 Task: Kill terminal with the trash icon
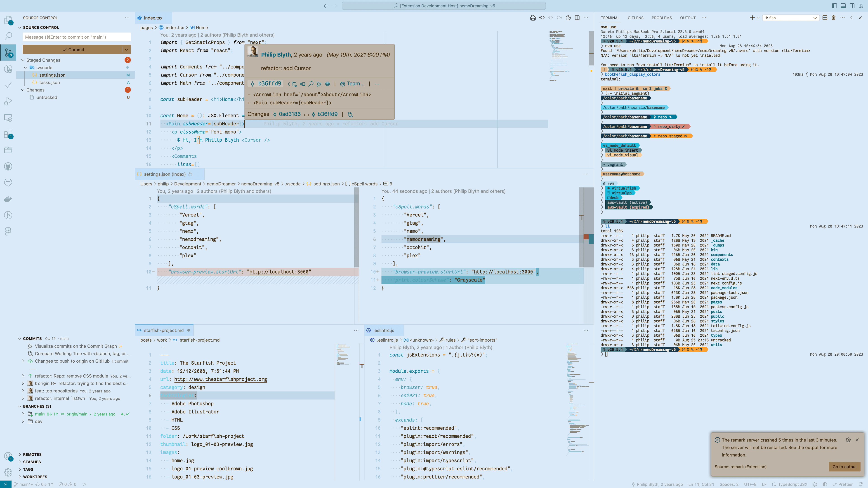pos(834,18)
